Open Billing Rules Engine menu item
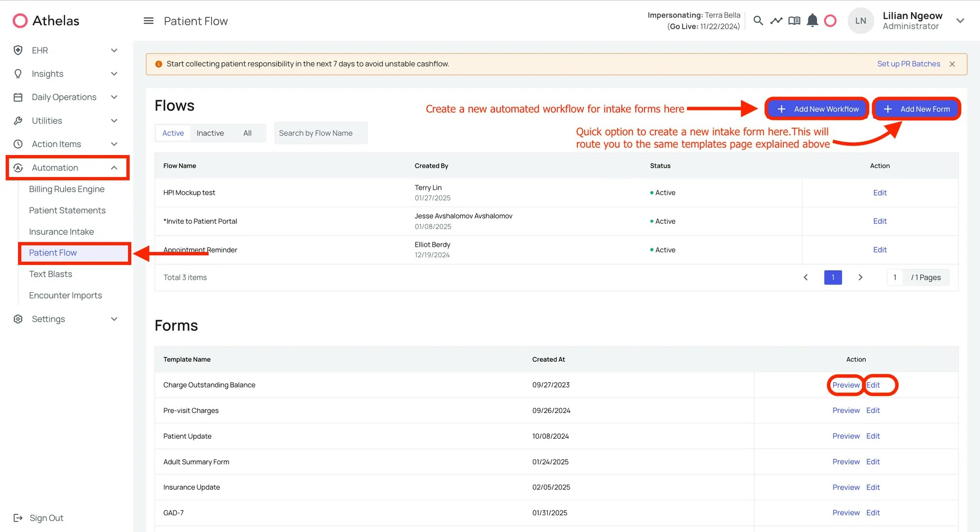Viewport: 980px width, 532px height. (x=67, y=188)
